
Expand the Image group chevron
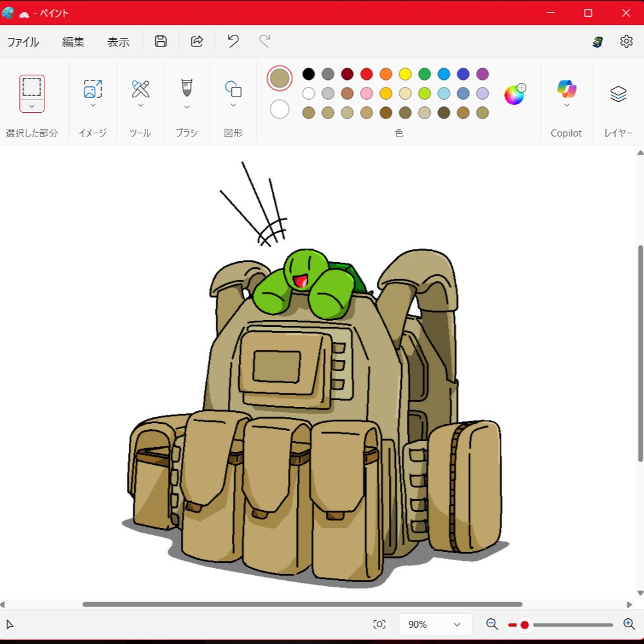tap(93, 105)
